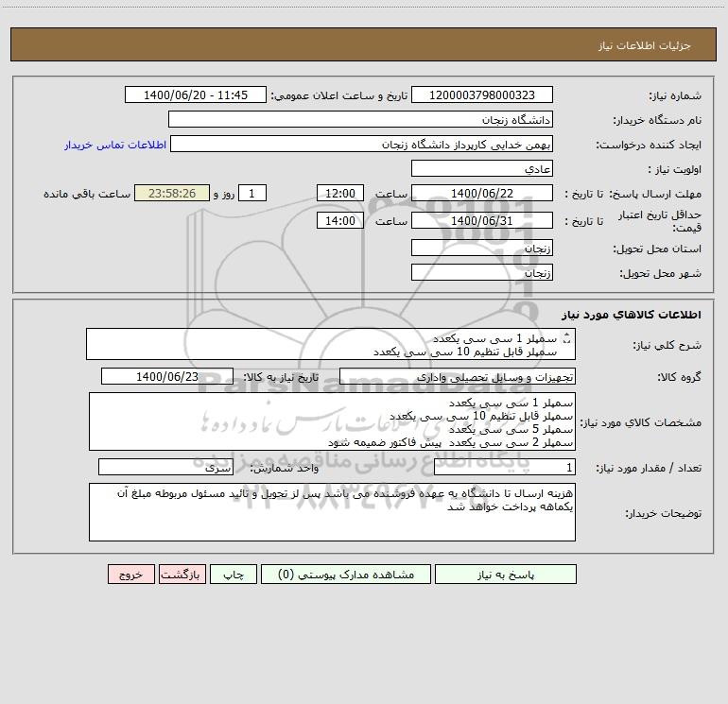The width and height of the screenshot is (728, 704).
Task: Click the label تاریخ و ساعت اعلان عمومی
Action: 339,95
